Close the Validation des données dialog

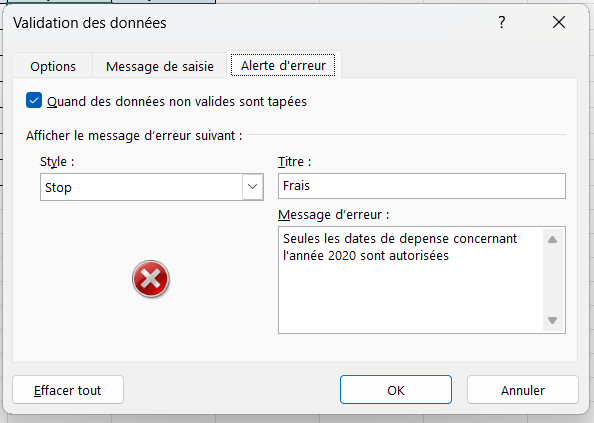click(x=559, y=22)
